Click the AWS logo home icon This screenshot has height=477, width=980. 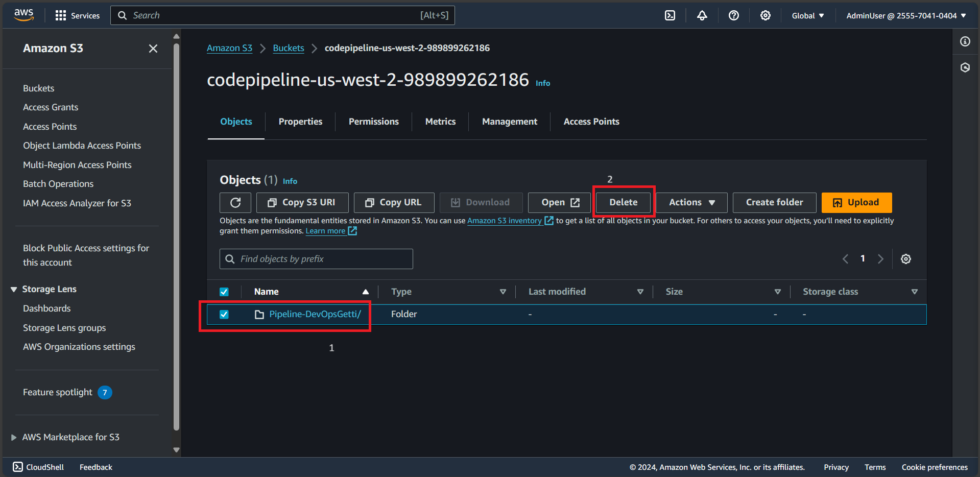(x=23, y=15)
